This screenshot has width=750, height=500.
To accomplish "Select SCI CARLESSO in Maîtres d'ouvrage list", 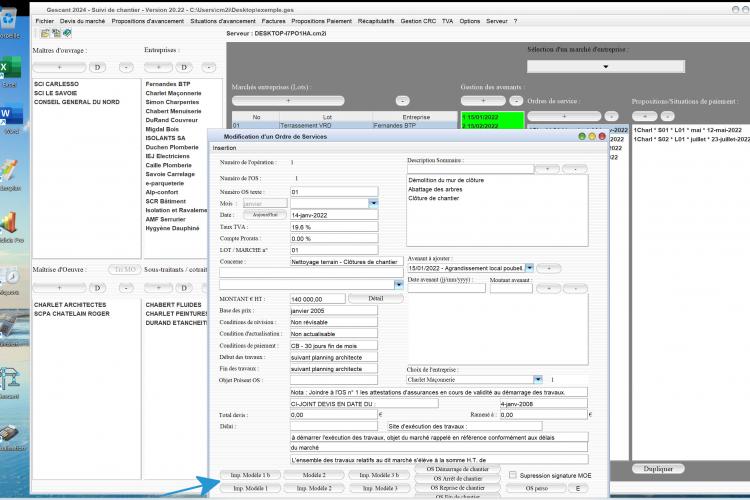I will coord(56,84).
